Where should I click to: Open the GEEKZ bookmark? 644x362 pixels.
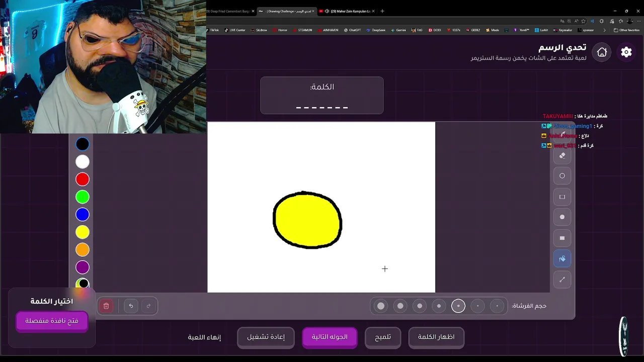click(x=473, y=30)
